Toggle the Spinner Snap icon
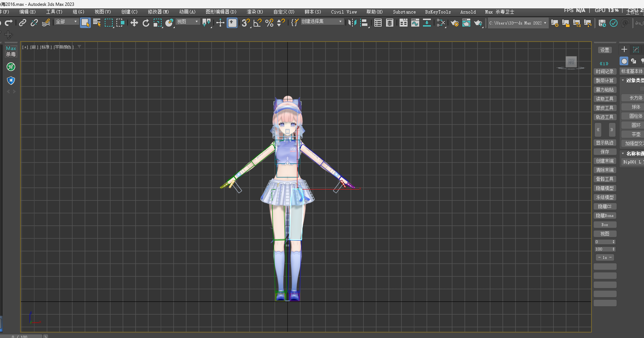This screenshot has height=338, width=644. pos(281,23)
